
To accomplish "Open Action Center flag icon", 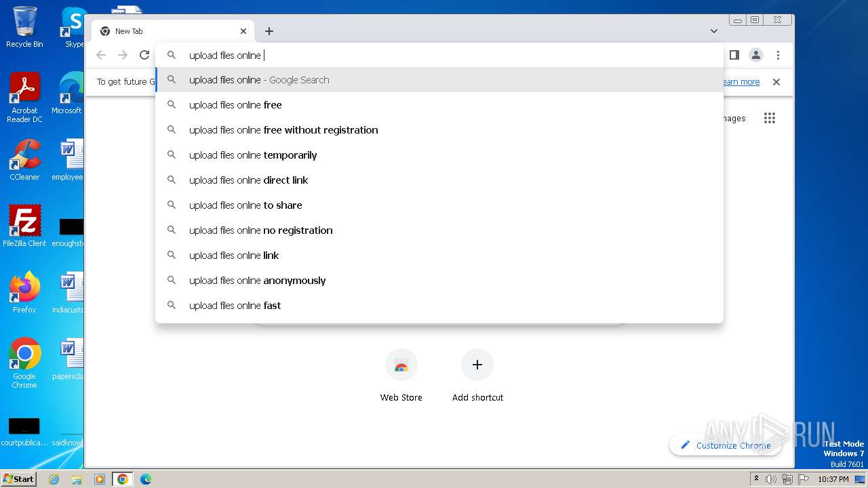I will 803,479.
